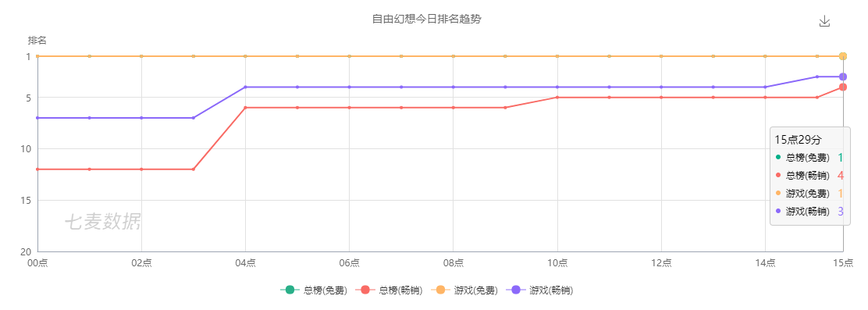This screenshot has height=310, width=868.
Task: Click the chart title 自由幻想今日排名趋势
Action: (x=426, y=20)
